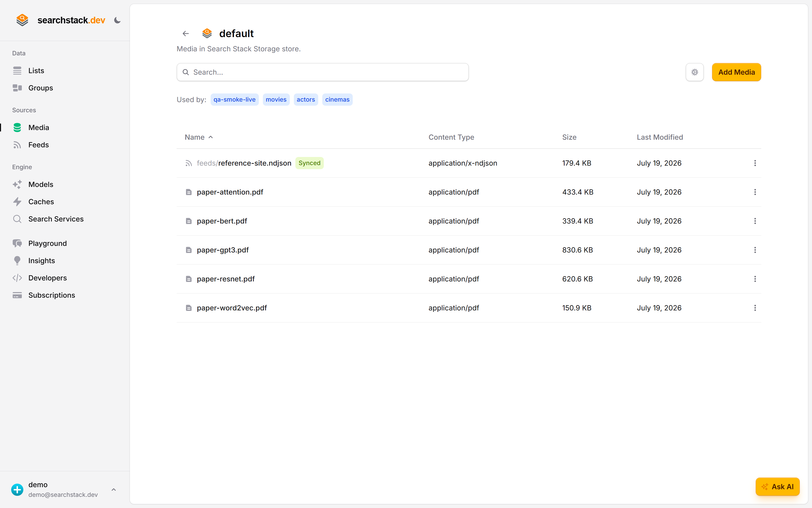Click the Insights lightbulb icon
812x508 pixels.
(17, 261)
